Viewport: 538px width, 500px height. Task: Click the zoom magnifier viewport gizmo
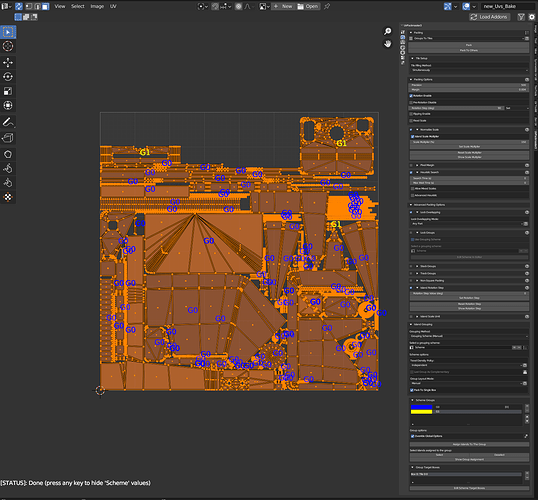pyautogui.click(x=388, y=32)
